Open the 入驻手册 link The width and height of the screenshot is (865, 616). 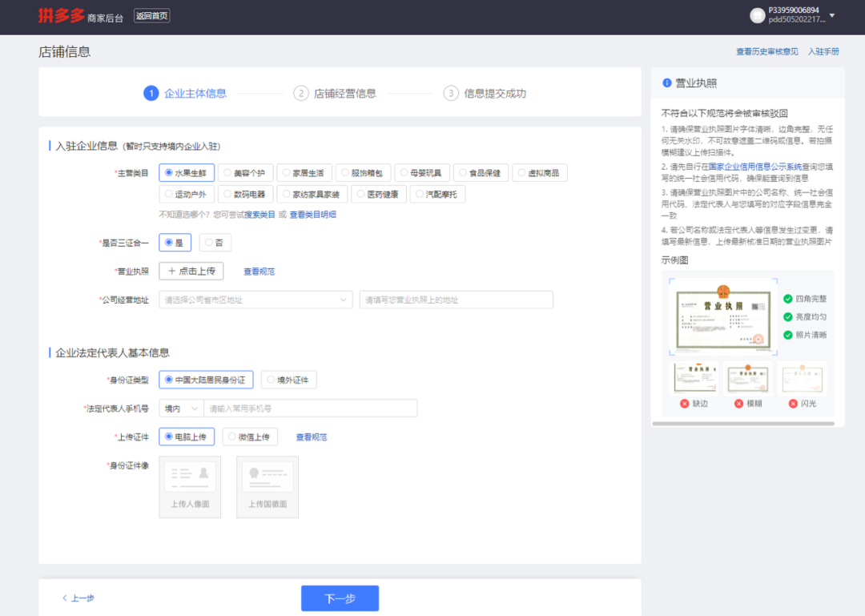(x=823, y=52)
